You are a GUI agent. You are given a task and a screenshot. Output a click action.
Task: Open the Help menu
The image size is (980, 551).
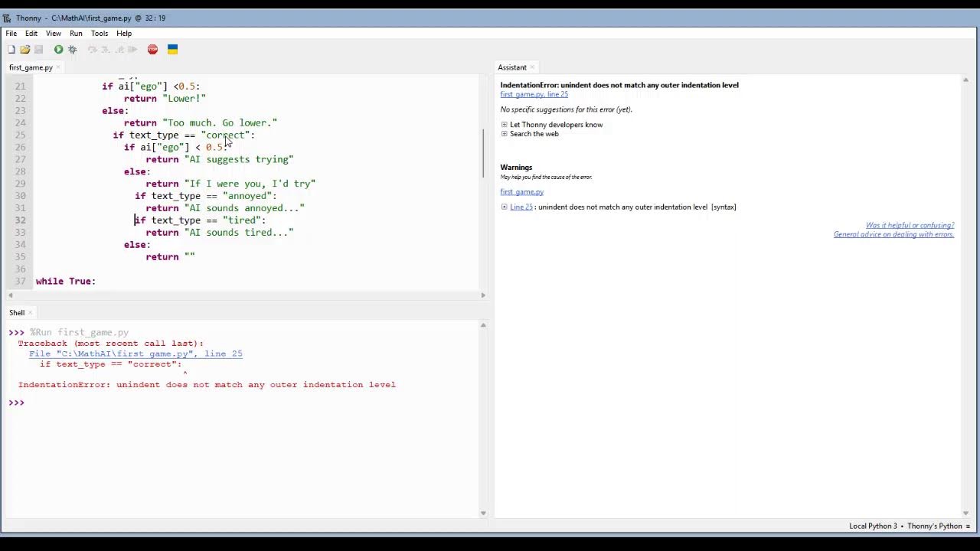(124, 34)
